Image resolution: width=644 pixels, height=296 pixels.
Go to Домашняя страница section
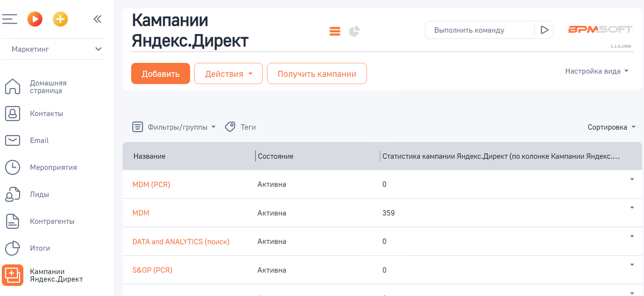click(48, 87)
